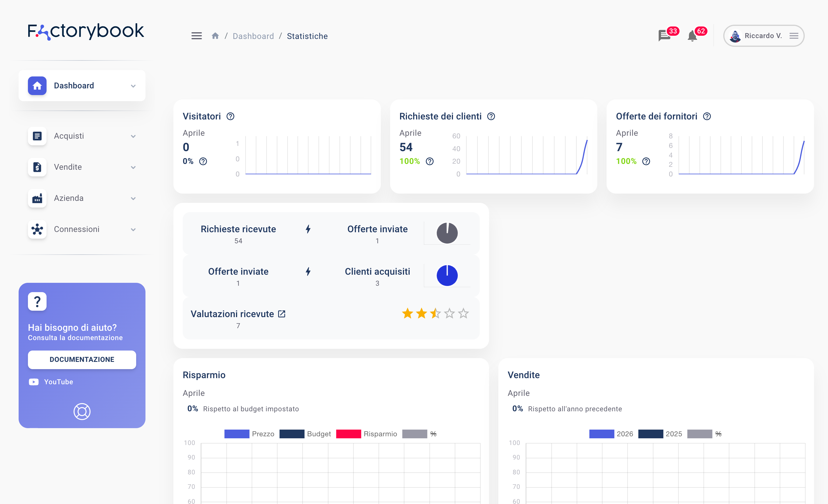The width and height of the screenshot is (828, 504).
Task: Click the lifebuoy support icon in the help card
Action: pos(82,412)
